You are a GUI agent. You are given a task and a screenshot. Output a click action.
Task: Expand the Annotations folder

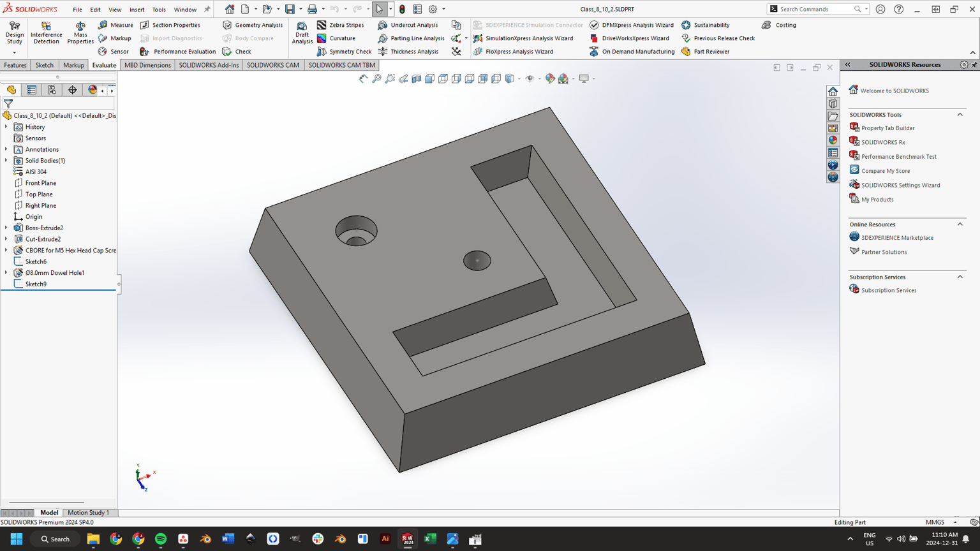coord(6,149)
